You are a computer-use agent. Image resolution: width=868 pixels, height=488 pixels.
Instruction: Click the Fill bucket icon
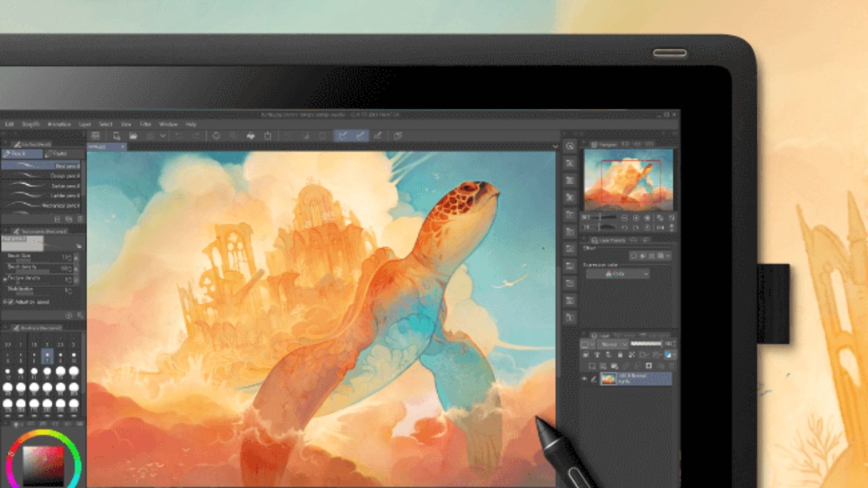[251, 136]
